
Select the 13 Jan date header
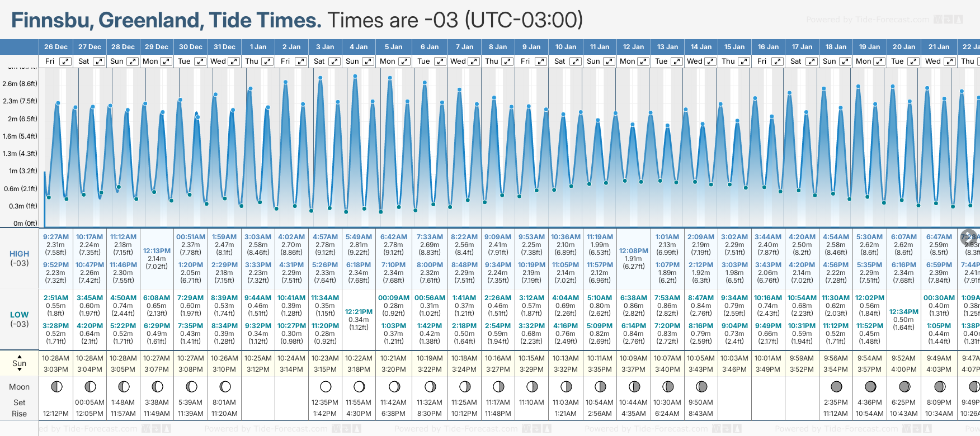667,47
